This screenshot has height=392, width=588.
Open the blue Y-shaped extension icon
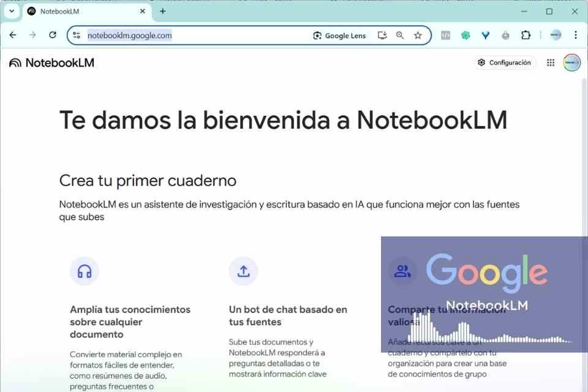486,36
